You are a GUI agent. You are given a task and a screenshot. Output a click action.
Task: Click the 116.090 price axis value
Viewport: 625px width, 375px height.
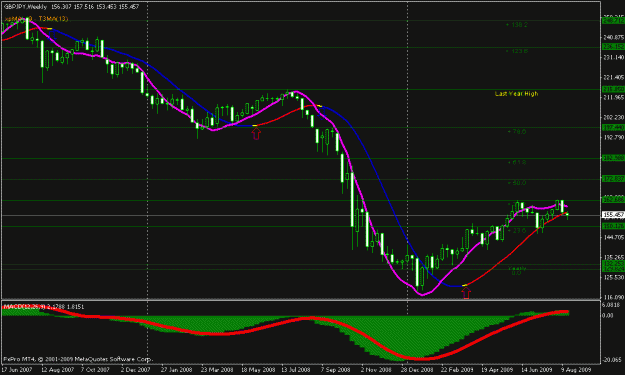coord(613,297)
